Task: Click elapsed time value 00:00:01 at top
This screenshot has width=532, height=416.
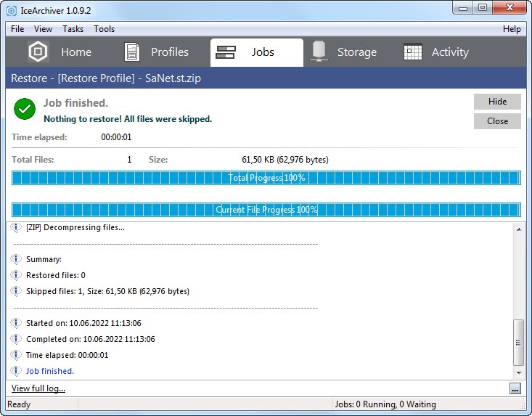Action: [116, 137]
